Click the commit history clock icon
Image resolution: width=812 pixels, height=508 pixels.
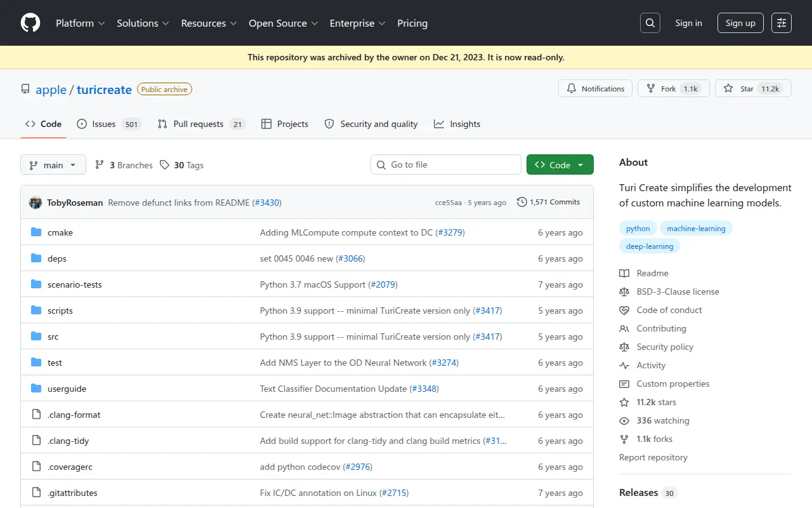522,202
